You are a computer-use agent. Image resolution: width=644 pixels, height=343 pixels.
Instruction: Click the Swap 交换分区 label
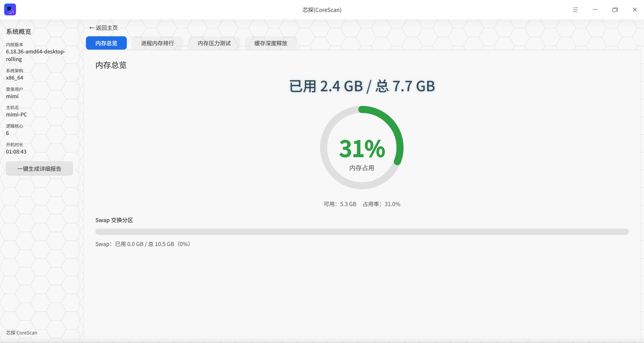coord(114,220)
